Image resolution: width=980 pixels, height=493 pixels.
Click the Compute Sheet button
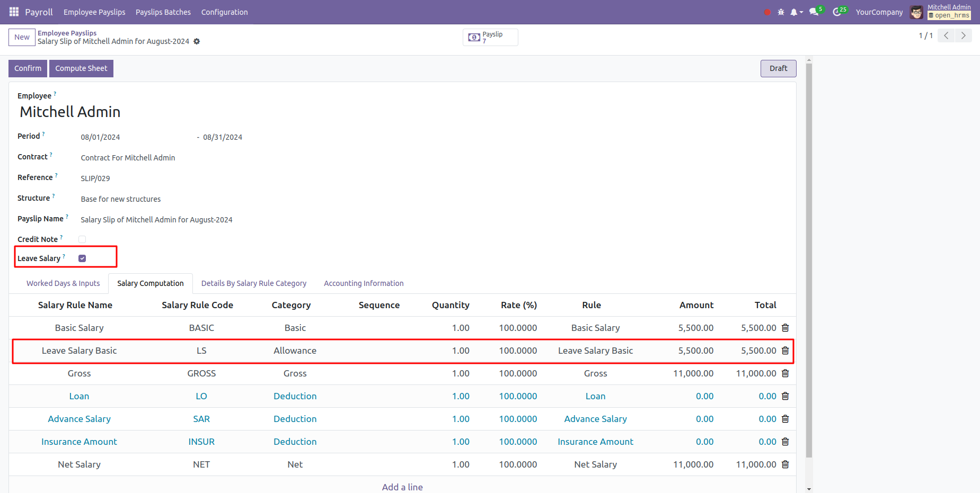(81, 68)
